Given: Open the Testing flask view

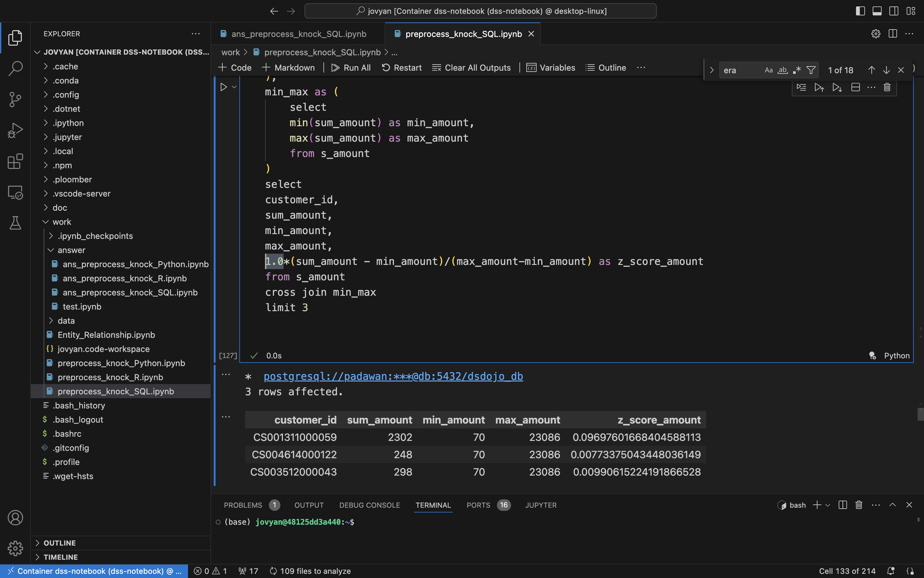Looking at the screenshot, I should [x=15, y=223].
